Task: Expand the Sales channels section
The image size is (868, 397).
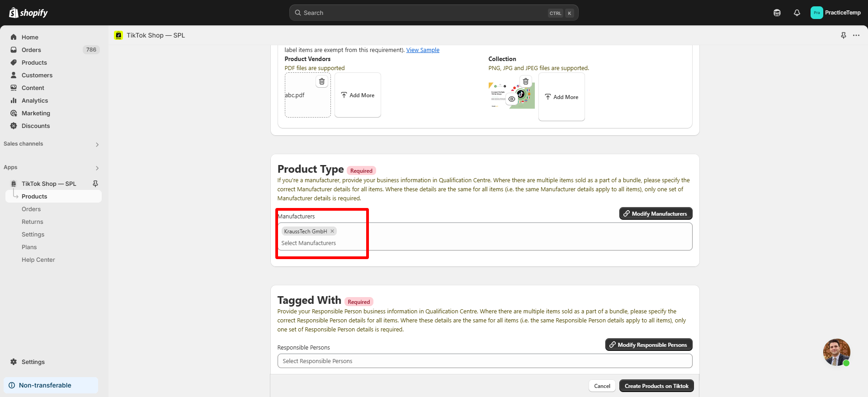Action: coord(97,145)
